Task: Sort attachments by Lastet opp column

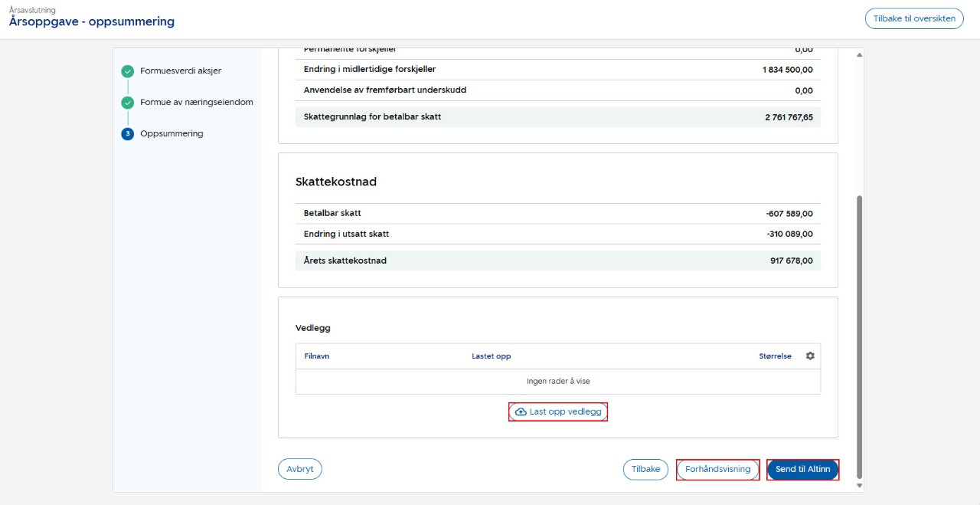Action: click(x=491, y=356)
